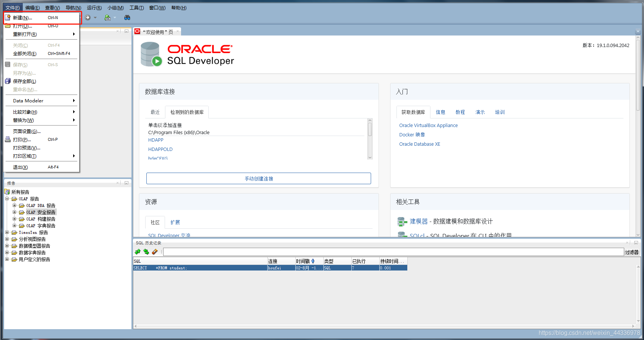Click the 建模器 link under 相关工具
Image resolution: width=644 pixels, height=340 pixels.
point(419,222)
